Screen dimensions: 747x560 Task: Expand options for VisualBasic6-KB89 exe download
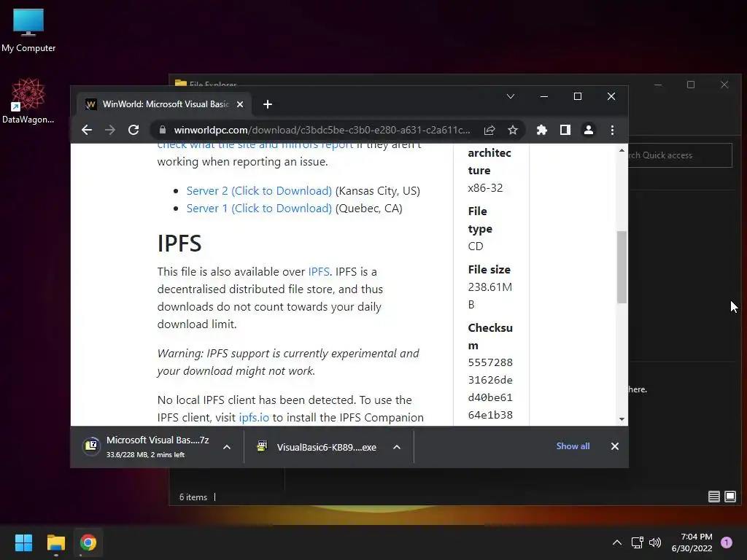(397, 447)
